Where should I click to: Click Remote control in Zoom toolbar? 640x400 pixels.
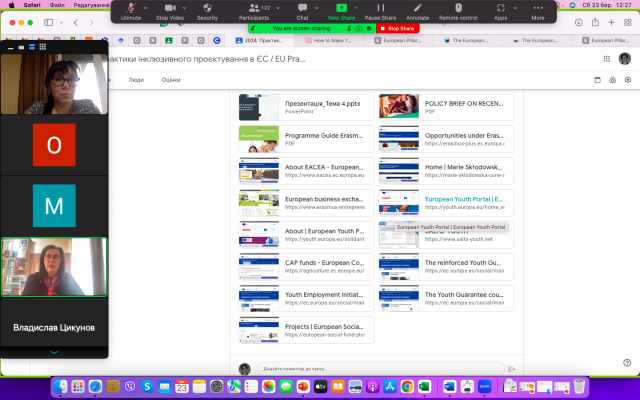pyautogui.click(x=458, y=12)
